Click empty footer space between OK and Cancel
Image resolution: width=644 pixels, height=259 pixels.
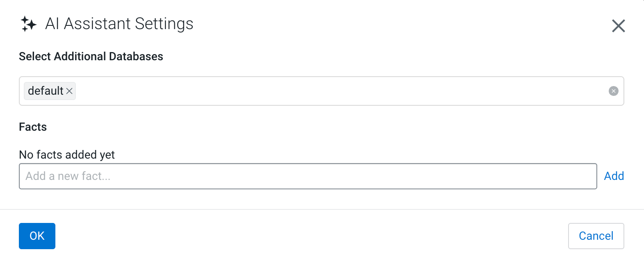[x=312, y=236]
